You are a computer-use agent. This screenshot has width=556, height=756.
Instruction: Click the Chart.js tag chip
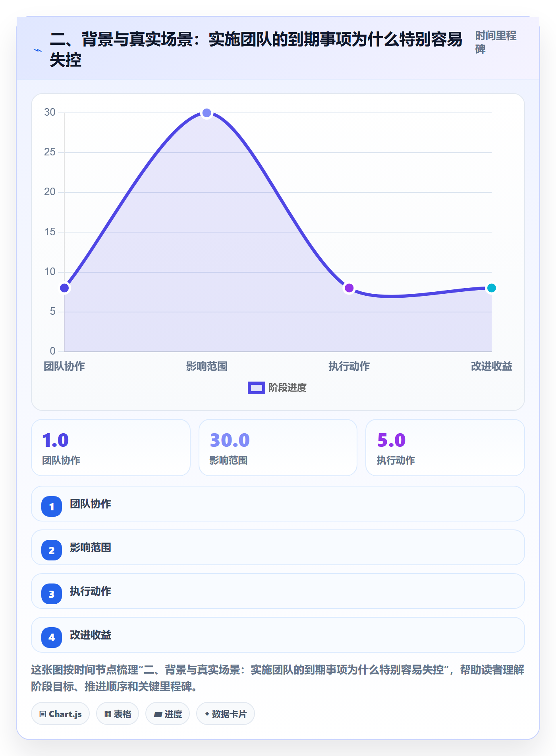[x=60, y=714]
